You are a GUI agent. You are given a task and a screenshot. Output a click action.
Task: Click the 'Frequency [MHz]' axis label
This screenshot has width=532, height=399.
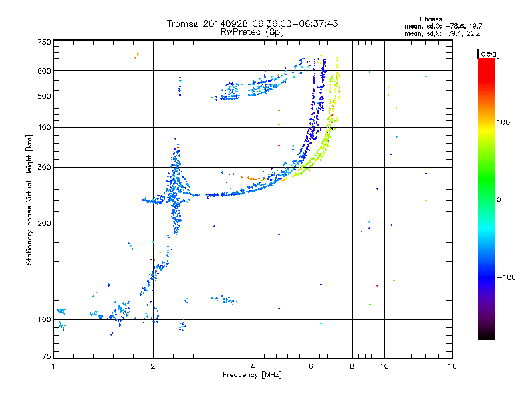[x=252, y=375]
